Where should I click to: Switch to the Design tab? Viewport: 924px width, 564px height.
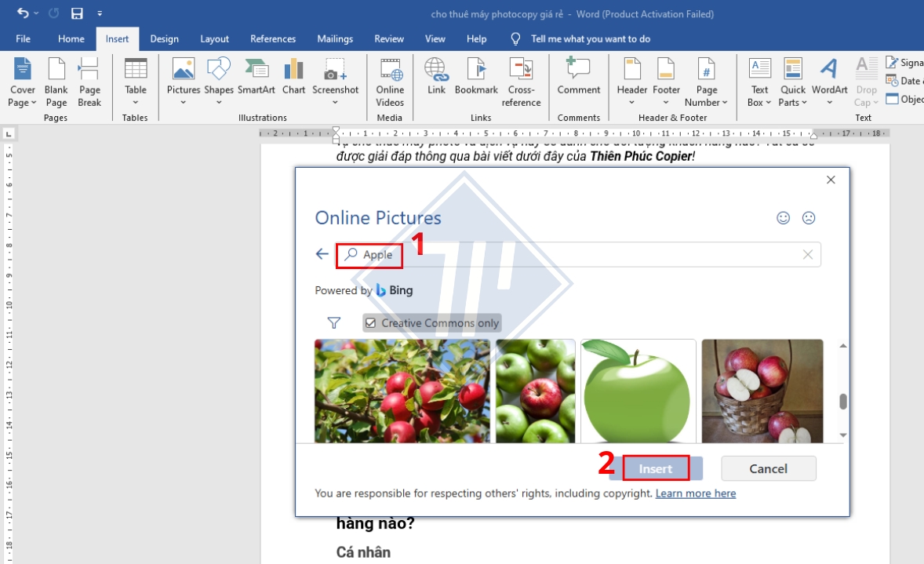pos(164,38)
